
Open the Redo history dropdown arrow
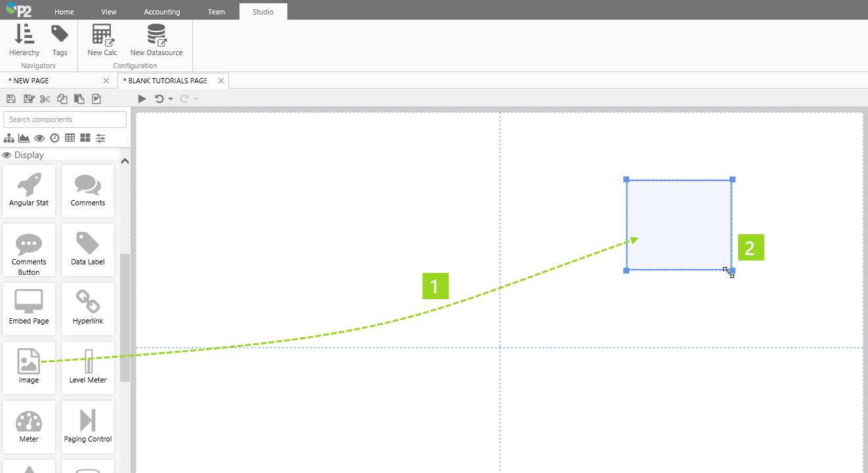click(x=196, y=99)
